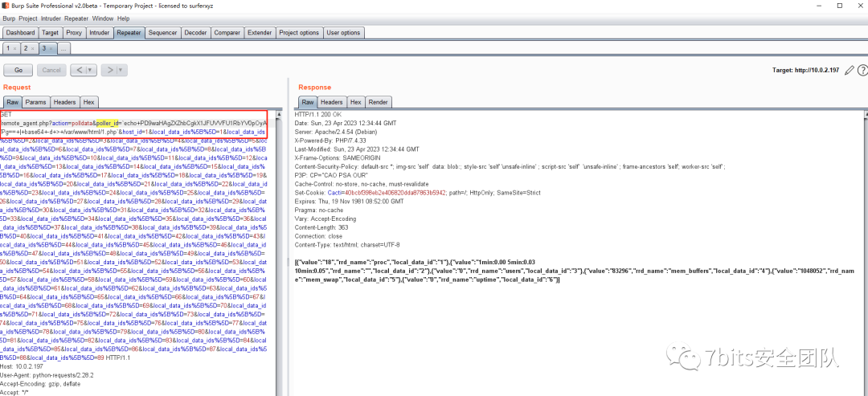Image resolution: width=868 pixels, height=396 pixels.
Task: Open the forward history dropdown arrow
Action: 121,70
